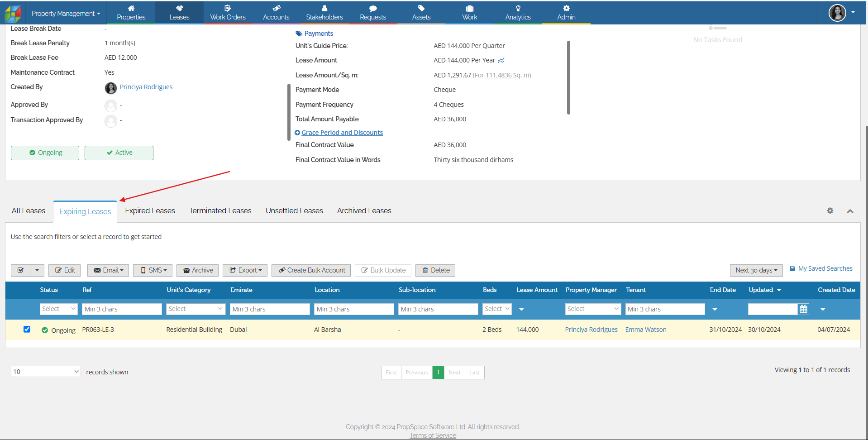Viewport: 868px width, 440px height.
Task: Click the calendar icon in Updated filter
Action: tap(803, 309)
